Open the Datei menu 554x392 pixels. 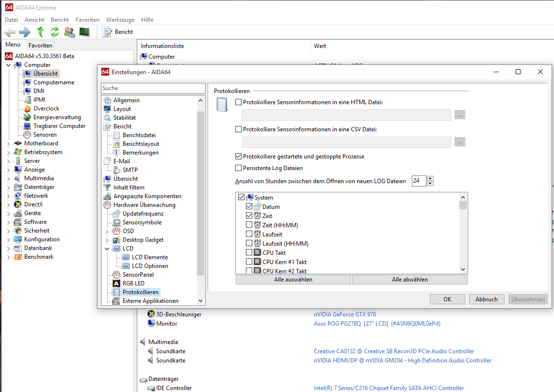click(x=11, y=20)
